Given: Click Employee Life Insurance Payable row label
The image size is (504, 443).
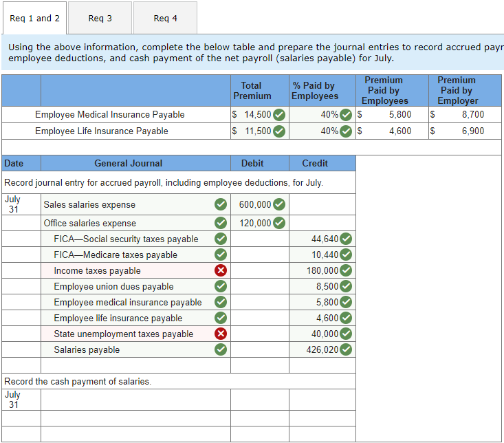Looking at the screenshot, I should click(102, 131).
